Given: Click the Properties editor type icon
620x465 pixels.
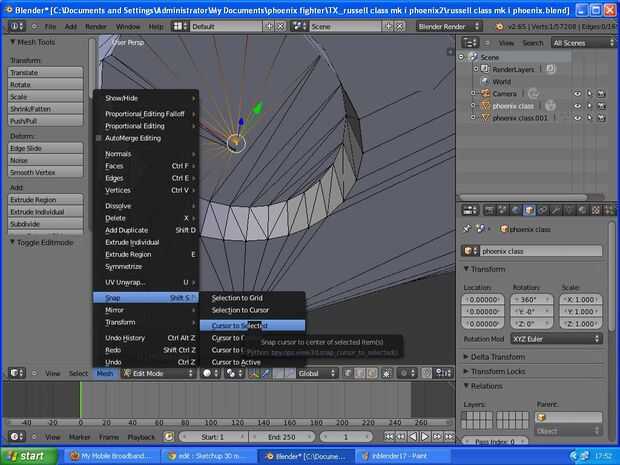Looking at the screenshot, I should [471, 210].
